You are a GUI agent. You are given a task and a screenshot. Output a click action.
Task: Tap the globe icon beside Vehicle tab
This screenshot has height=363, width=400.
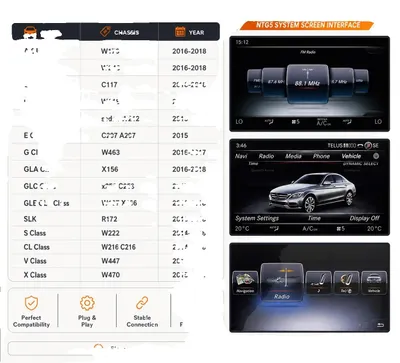[376, 156]
